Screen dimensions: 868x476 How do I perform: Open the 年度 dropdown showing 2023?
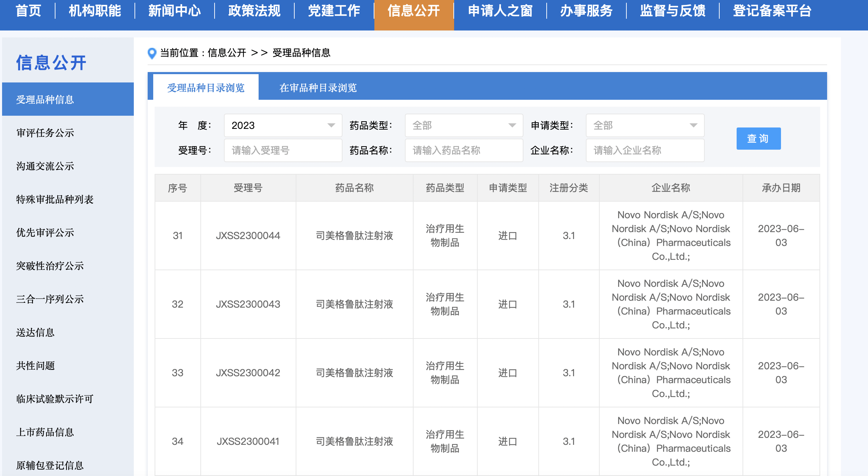283,125
